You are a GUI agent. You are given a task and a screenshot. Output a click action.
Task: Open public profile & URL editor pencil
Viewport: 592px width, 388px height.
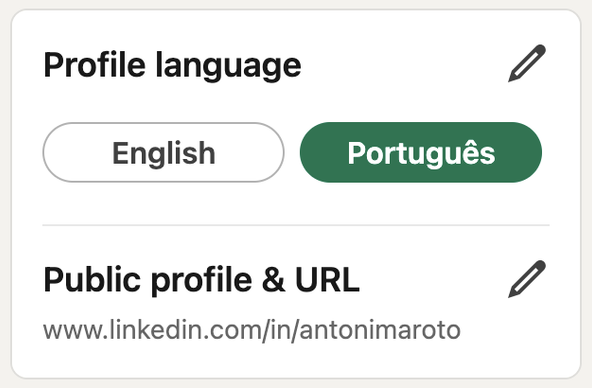(527, 279)
